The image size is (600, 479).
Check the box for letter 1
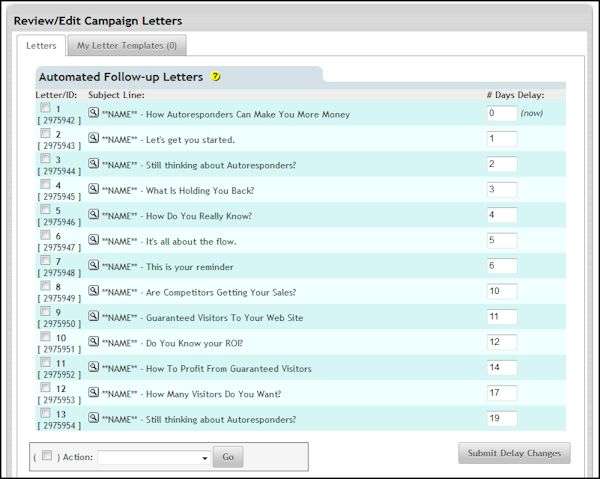pyautogui.click(x=45, y=108)
